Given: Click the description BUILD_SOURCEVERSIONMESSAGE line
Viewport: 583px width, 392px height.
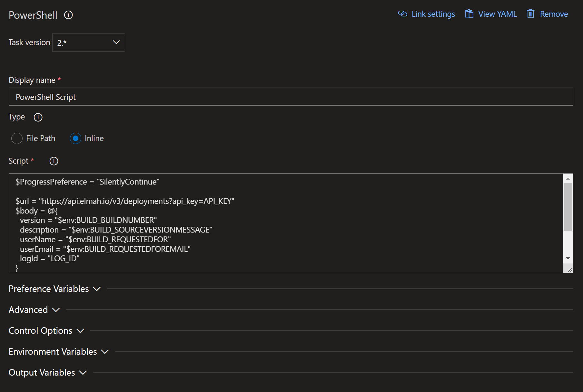Looking at the screenshot, I should pyautogui.click(x=116, y=230).
